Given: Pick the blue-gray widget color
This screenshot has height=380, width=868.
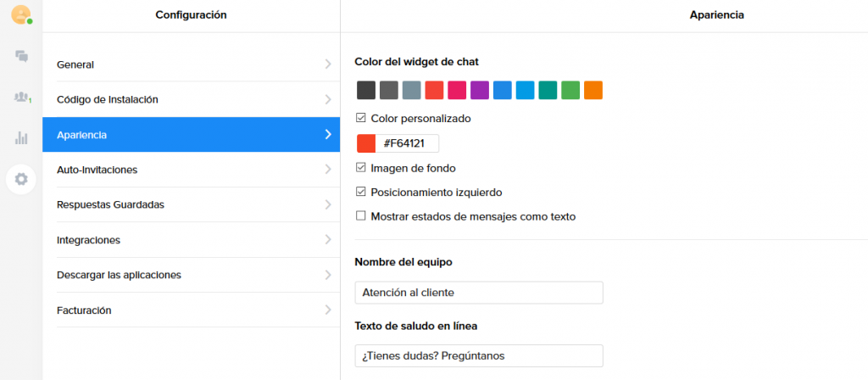Looking at the screenshot, I should coord(411,90).
